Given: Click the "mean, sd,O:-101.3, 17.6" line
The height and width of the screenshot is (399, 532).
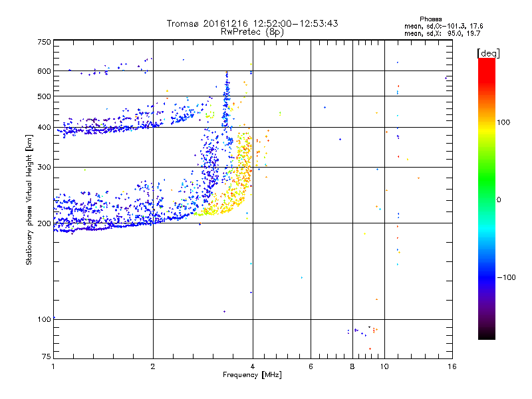Looking at the screenshot, I should point(444,26).
